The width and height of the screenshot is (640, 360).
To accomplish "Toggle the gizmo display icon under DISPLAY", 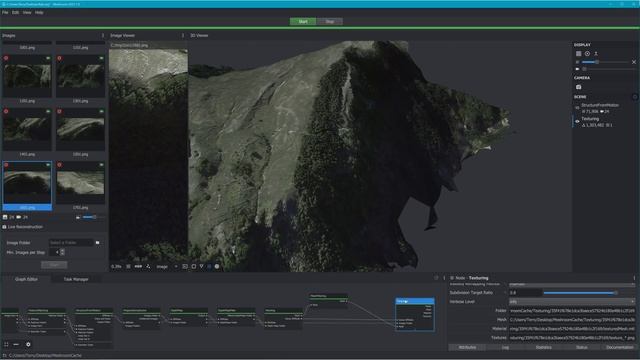I will point(587,53).
